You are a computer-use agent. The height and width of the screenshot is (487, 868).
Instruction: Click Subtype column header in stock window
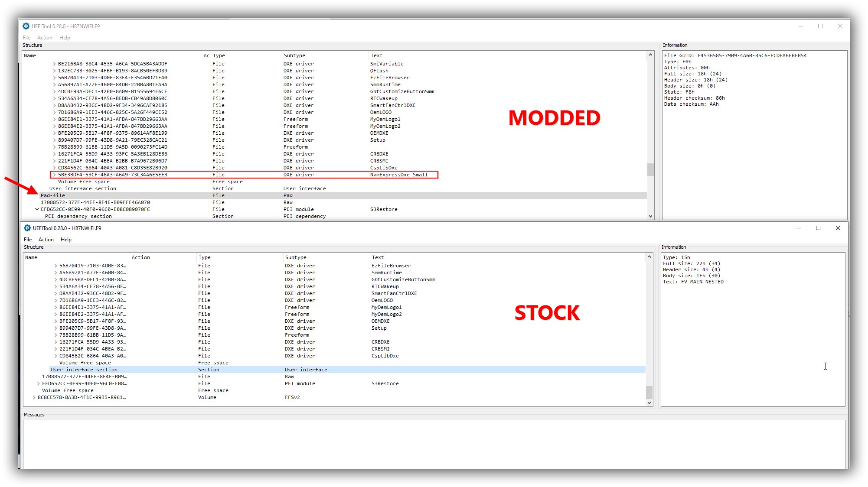click(x=326, y=257)
